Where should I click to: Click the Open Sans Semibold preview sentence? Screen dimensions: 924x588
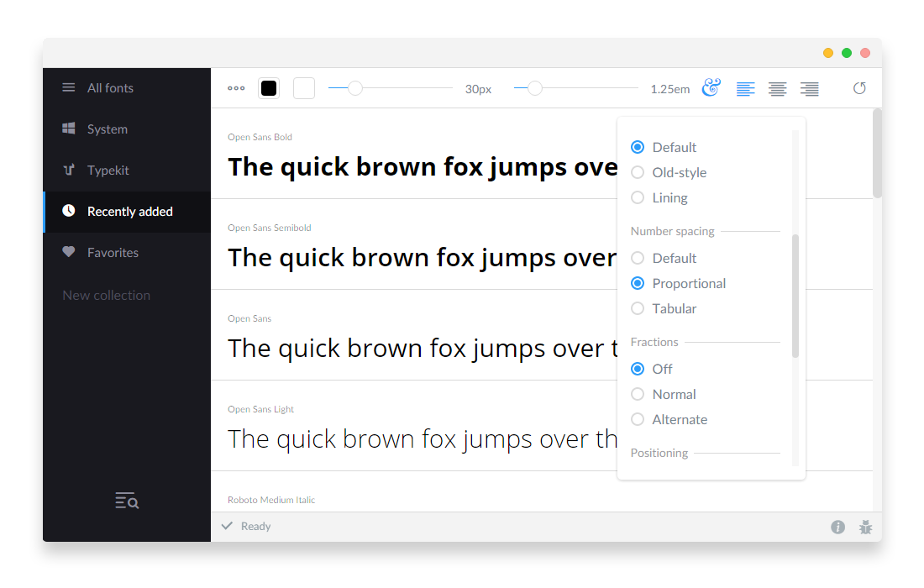click(423, 258)
